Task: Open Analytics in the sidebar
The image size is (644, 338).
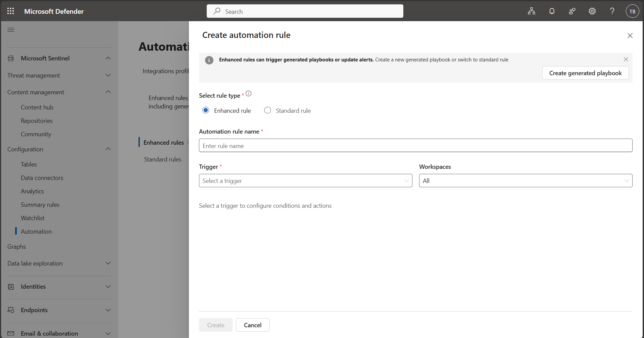Action: tap(32, 191)
